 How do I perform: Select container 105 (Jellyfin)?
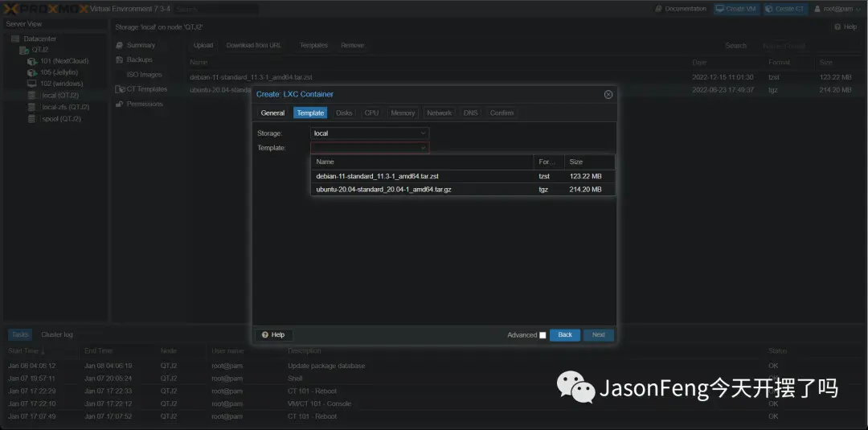point(59,72)
